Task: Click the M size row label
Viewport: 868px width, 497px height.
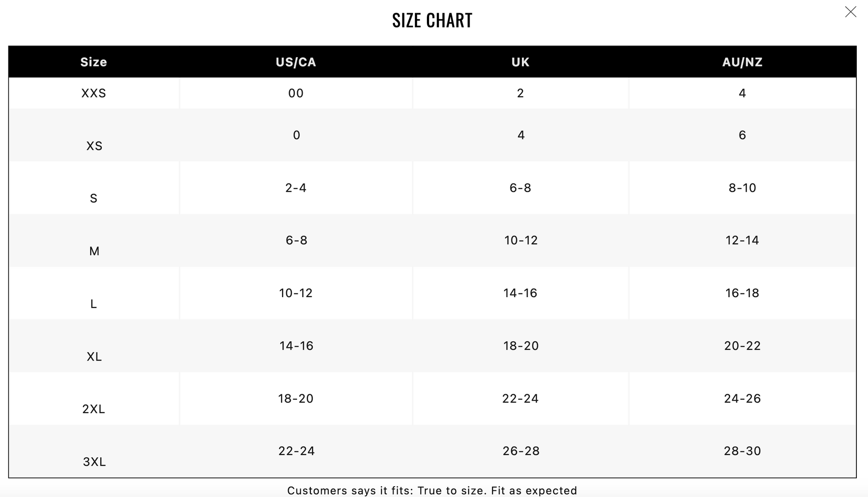Action: click(x=94, y=251)
